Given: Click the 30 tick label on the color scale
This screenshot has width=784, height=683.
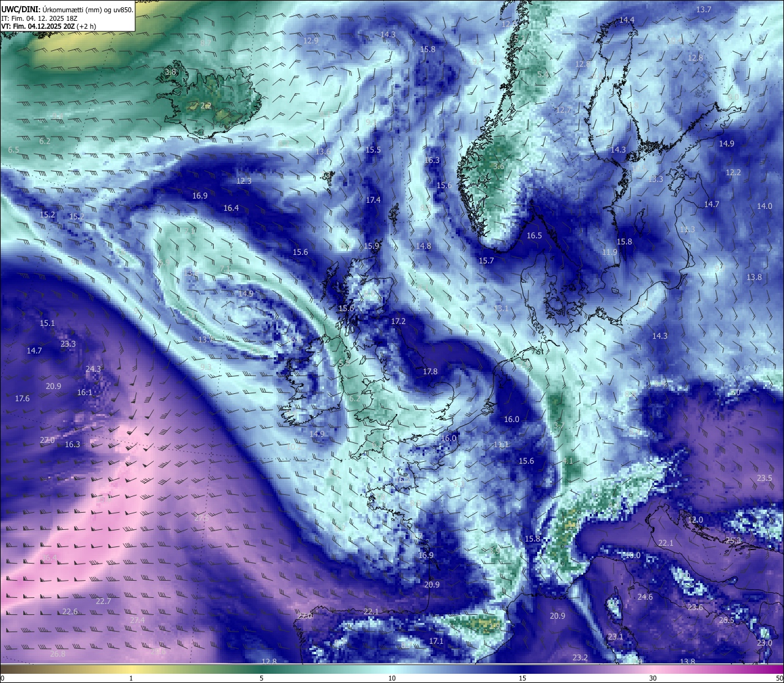Looking at the screenshot, I should point(653,678).
